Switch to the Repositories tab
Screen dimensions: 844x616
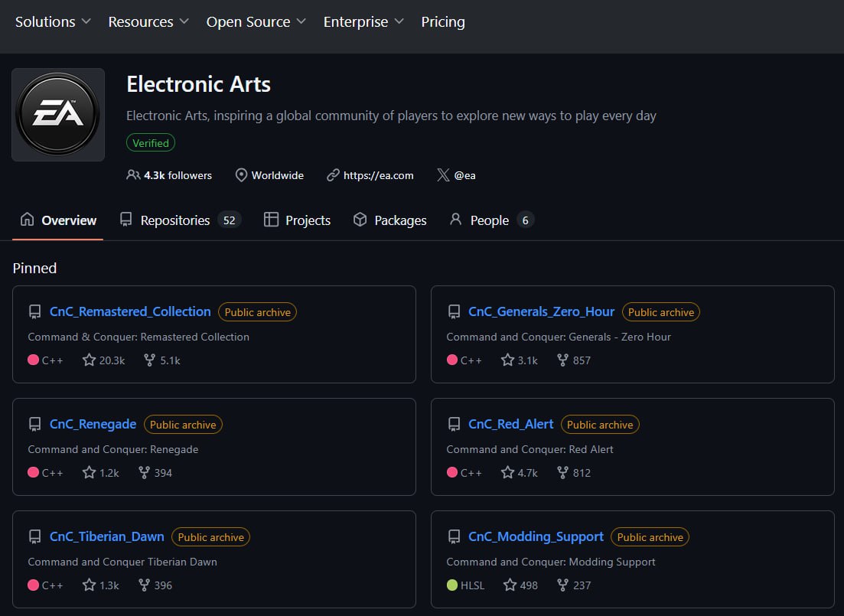[181, 220]
